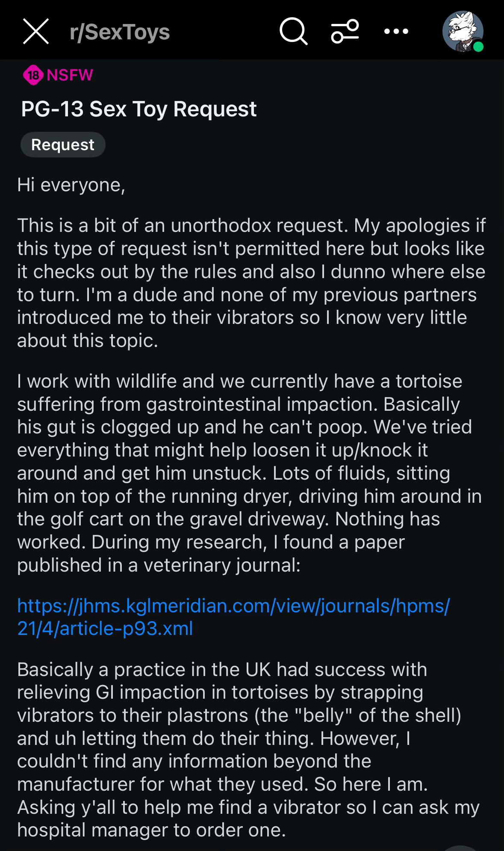Tap the paragraph starting "This is a bit"
The height and width of the screenshot is (851, 504).
(251, 283)
